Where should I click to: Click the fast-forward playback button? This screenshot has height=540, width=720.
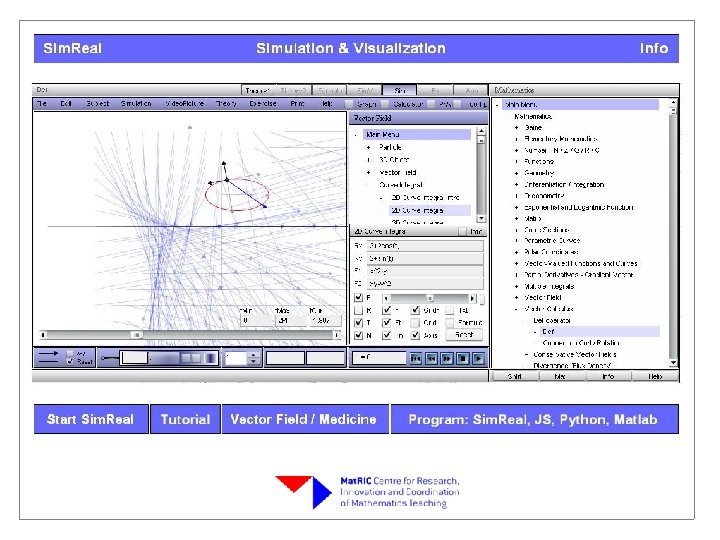tap(447, 358)
